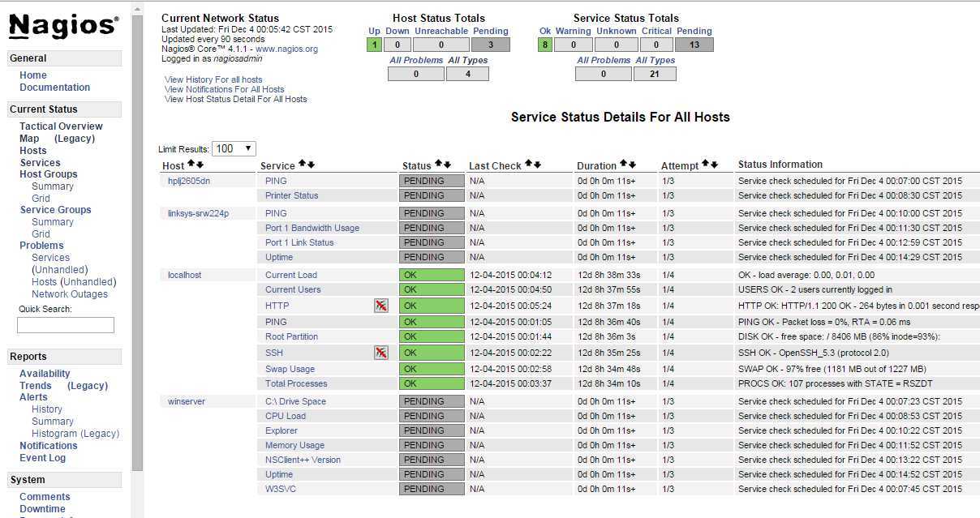
Task: Click service totals Critical header link
Action: click(656, 31)
